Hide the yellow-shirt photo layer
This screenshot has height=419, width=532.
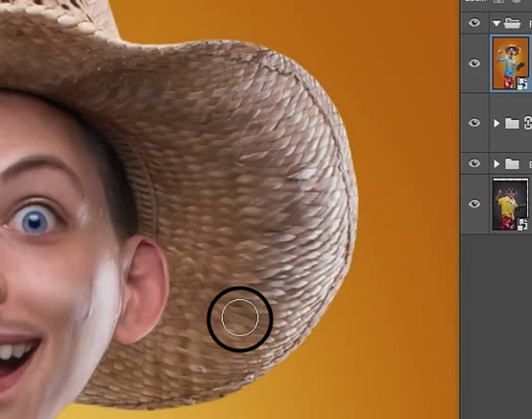pyautogui.click(x=474, y=204)
